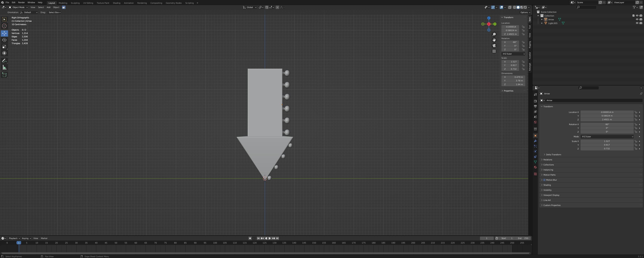This screenshot has height=258, width=644.
Task: Expand the Delta Transform panel
Action: [x=553, y=154]
